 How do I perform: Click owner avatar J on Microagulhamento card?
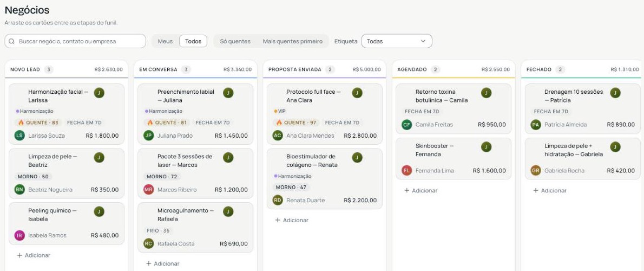click(228, 211)
